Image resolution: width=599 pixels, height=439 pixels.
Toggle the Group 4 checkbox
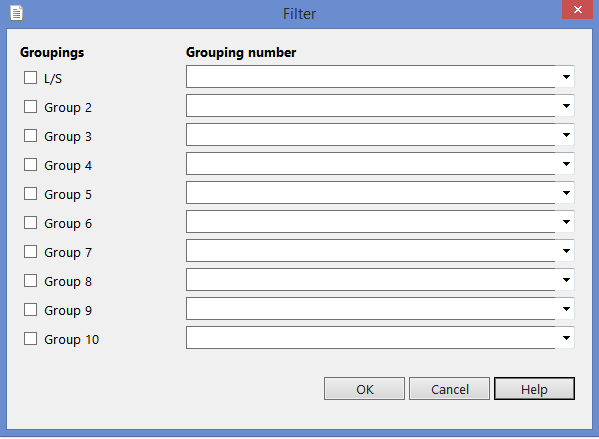(x=31, y=165)
